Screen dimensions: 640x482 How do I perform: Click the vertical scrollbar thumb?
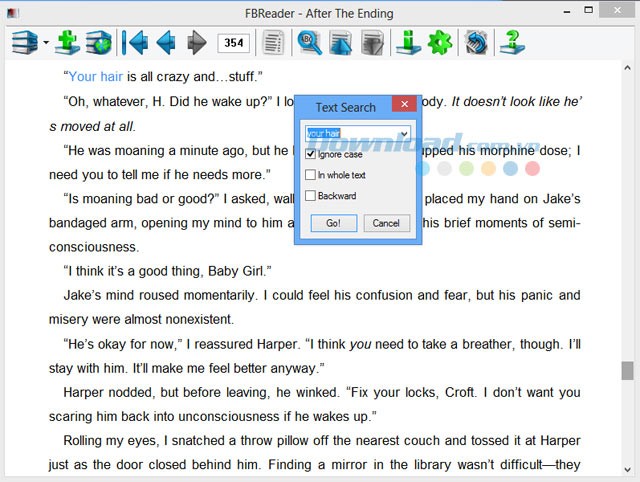click(627, 370)
